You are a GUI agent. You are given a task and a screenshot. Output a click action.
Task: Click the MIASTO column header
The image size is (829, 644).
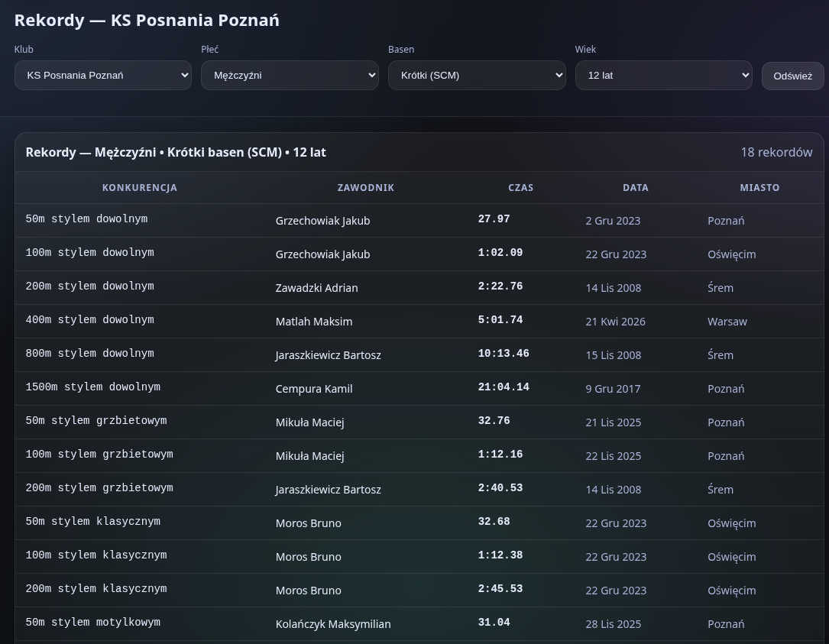point(759,188)
